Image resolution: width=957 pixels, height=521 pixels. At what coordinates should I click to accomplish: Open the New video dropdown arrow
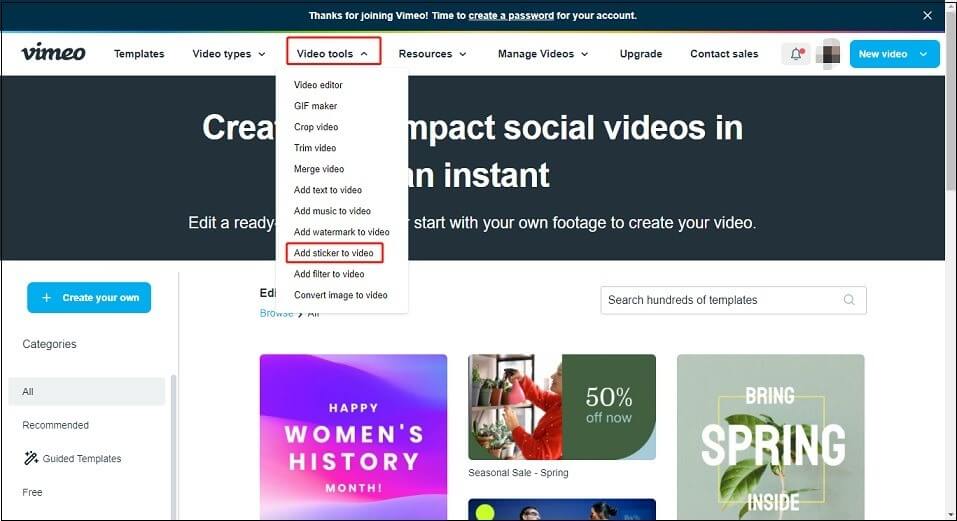tap(923, 54)
